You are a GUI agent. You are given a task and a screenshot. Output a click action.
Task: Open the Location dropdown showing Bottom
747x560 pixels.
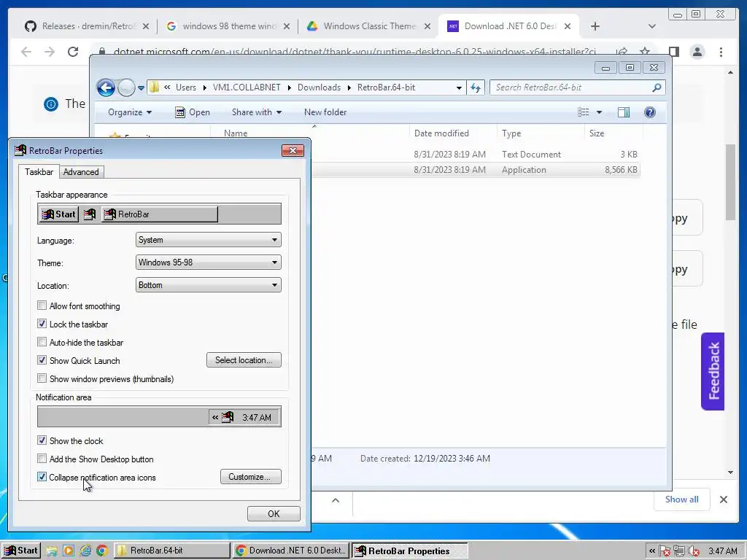click(208, 285)
